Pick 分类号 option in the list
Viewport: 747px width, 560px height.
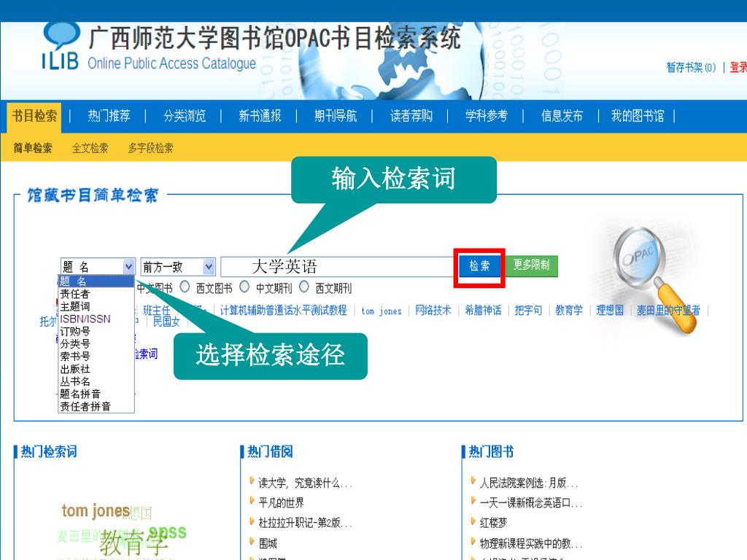[x=96, y=344]
